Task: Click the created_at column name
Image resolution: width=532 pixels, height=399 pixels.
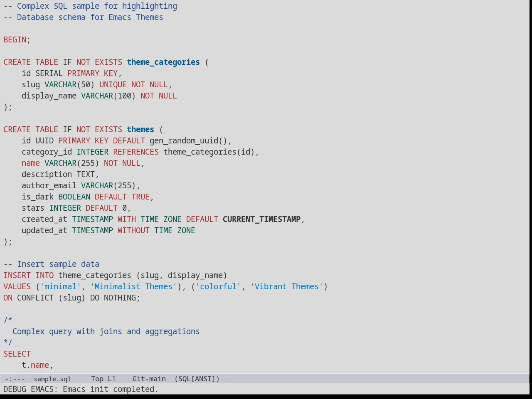Action: [x=44, y=219]
